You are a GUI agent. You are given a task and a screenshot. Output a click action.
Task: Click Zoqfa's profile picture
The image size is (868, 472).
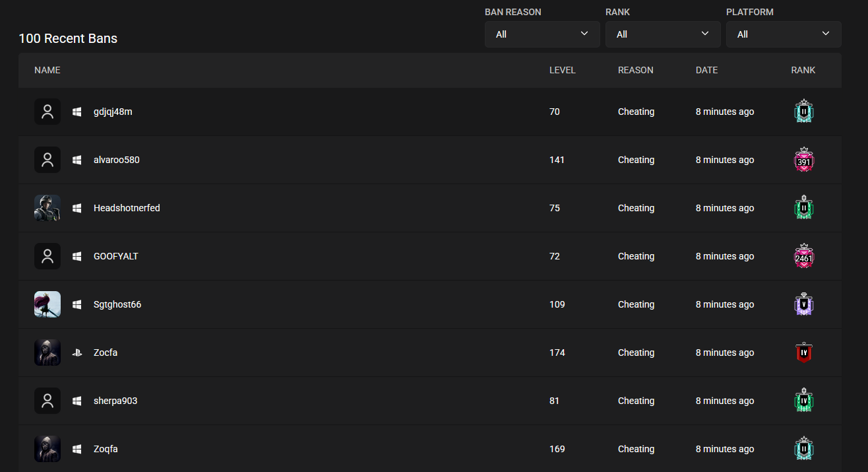pos(47,449)
